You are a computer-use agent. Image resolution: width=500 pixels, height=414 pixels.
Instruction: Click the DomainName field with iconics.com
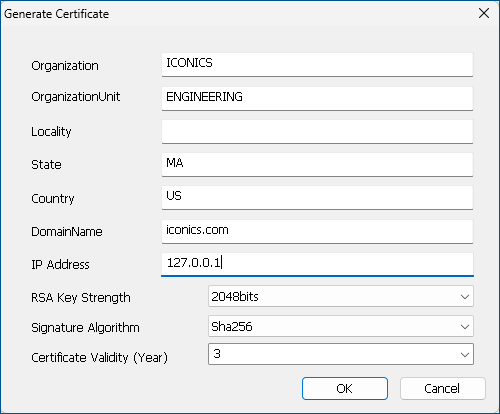(x=317, y=231)
